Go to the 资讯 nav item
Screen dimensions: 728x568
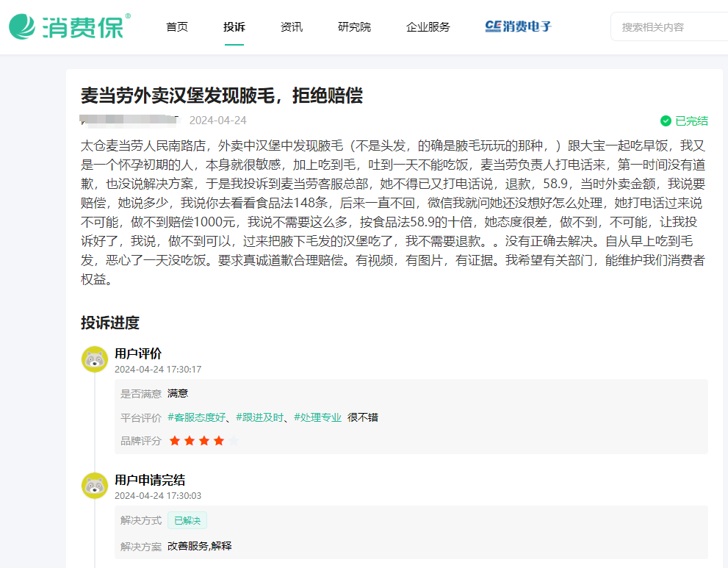[292, 27]
